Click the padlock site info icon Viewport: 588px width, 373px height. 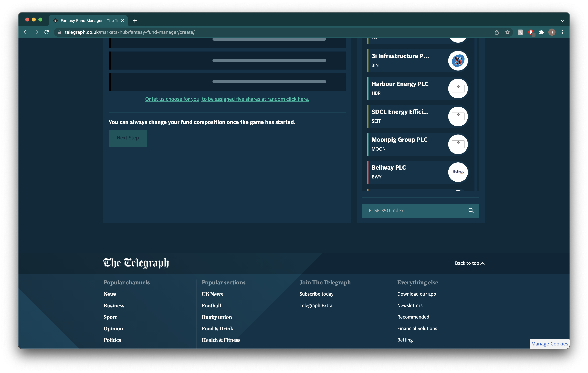[x=60, y=32]
